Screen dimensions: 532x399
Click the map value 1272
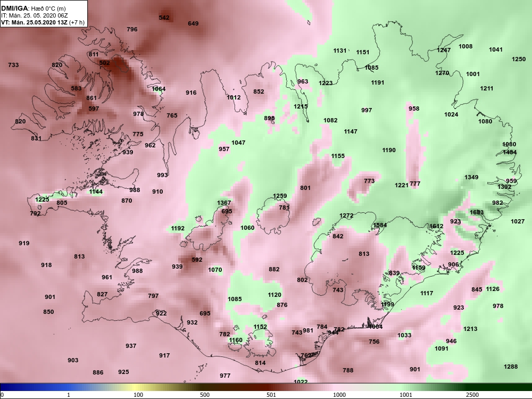pyautogui.click(x=346, y=215)
